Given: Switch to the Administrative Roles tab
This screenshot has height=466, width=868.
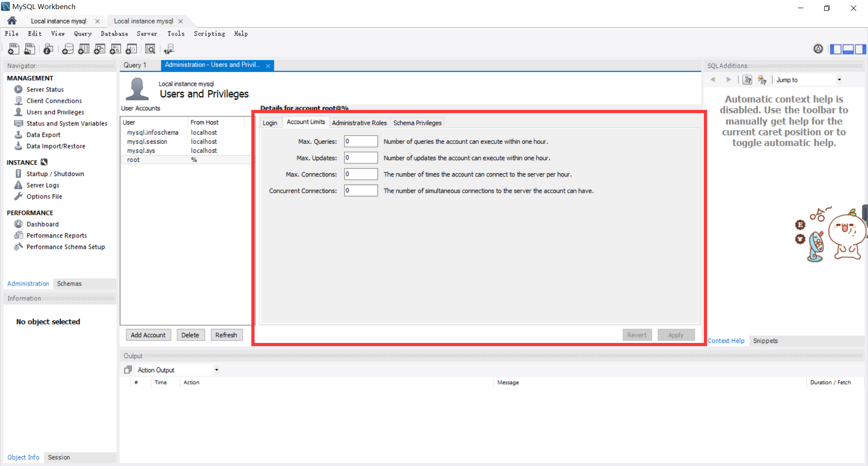Looking at the screenshot, I should [x=359, y=123].
